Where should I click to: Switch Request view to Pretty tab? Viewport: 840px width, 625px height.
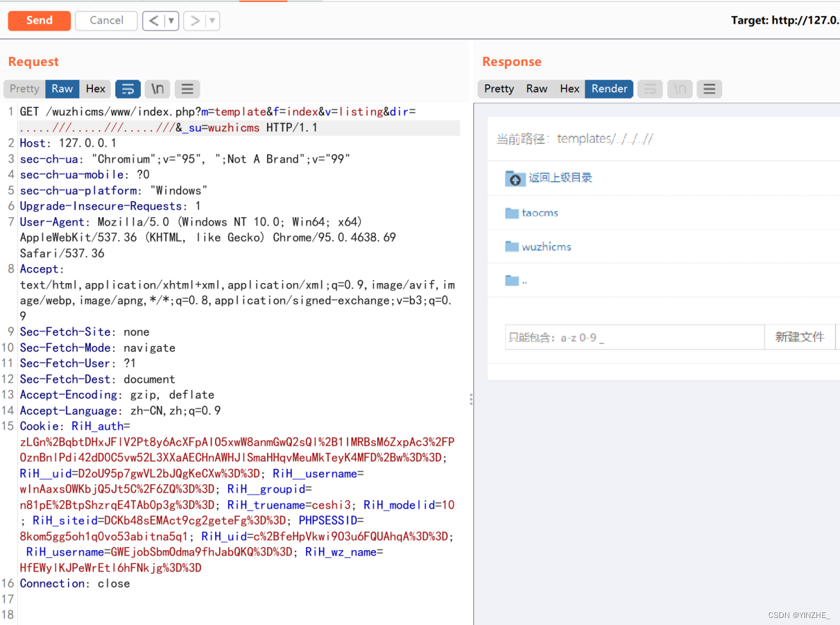point(24,89)
